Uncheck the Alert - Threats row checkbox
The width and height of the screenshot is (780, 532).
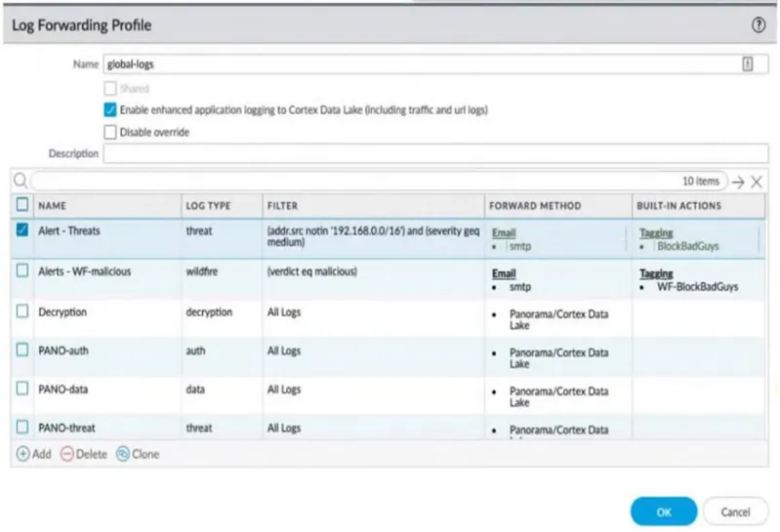click(x=21, y=229)
